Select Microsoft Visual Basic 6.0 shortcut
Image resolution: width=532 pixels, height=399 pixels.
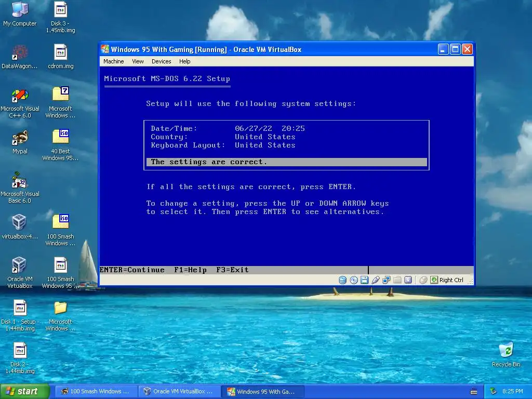(20, 188)
